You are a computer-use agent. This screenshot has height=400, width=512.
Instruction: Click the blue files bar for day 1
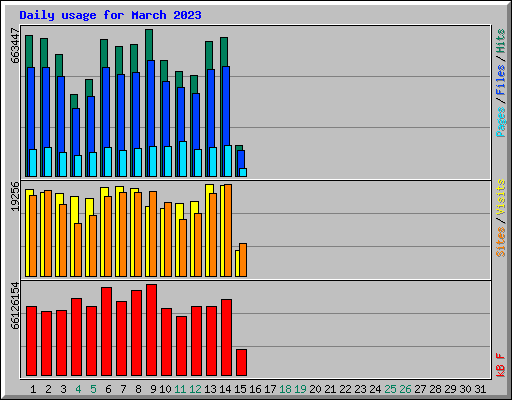[31, 108]
